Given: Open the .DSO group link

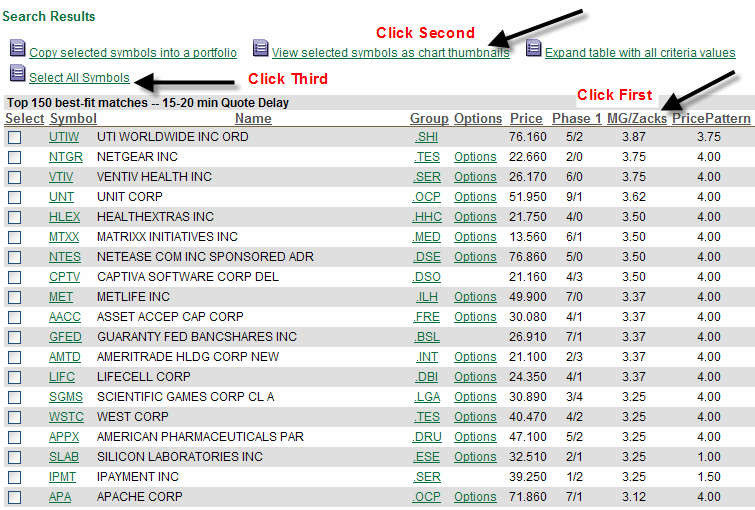Looking at the screenshot, I should 427,277.
